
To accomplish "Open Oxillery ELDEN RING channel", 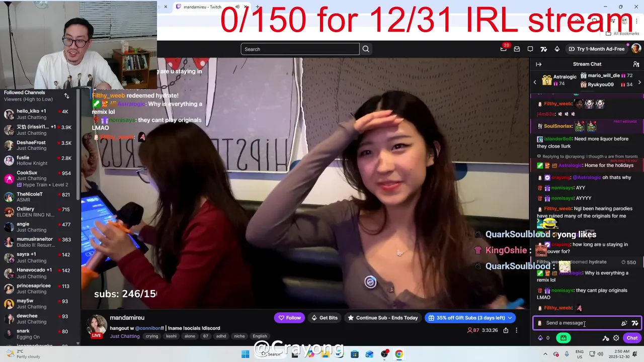I will tap(40, 212).
